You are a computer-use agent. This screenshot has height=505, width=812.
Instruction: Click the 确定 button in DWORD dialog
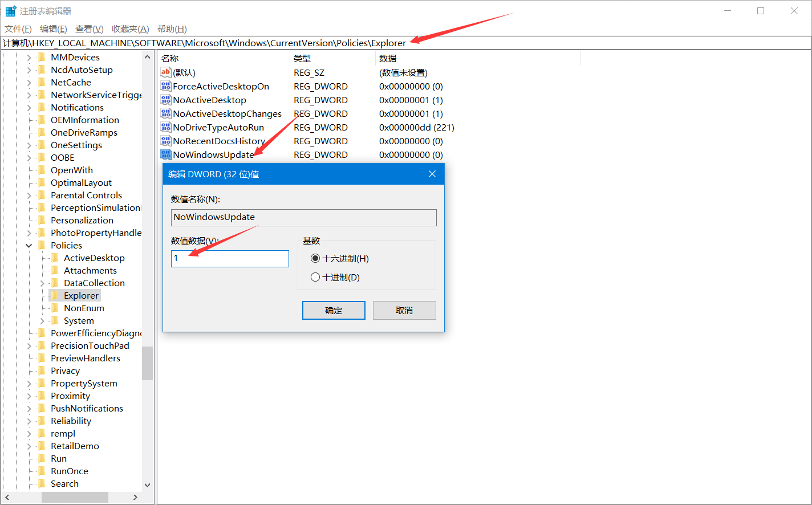pyautogui.click(x=334, y=310)
